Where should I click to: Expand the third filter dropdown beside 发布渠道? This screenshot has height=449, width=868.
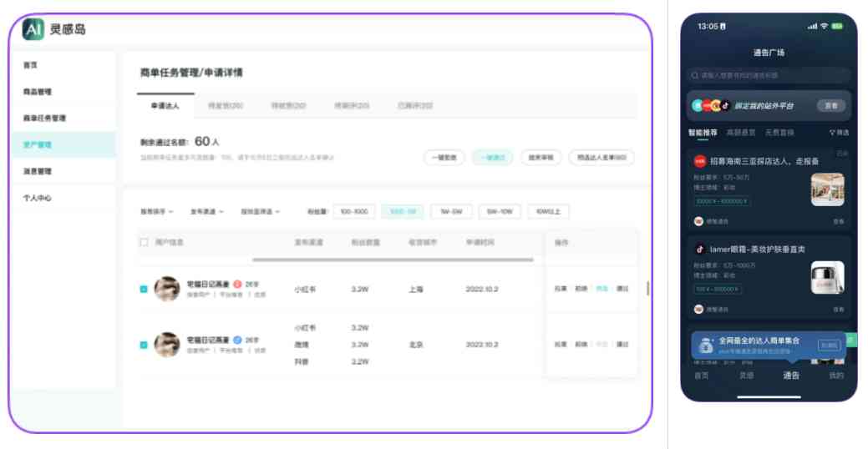(260, 212)
